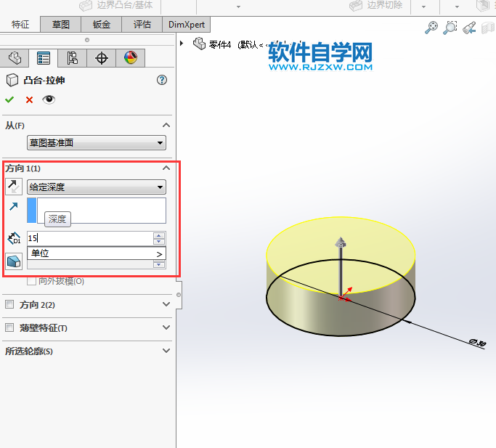Open the ConfigurationManager tab icon

point(73,58)
